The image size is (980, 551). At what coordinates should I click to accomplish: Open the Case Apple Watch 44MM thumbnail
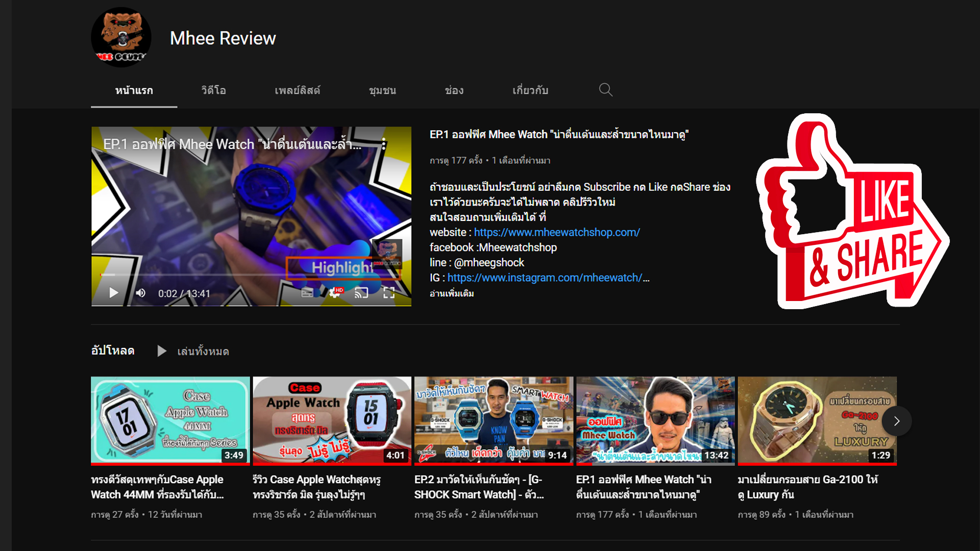click(x=170, y=420)
